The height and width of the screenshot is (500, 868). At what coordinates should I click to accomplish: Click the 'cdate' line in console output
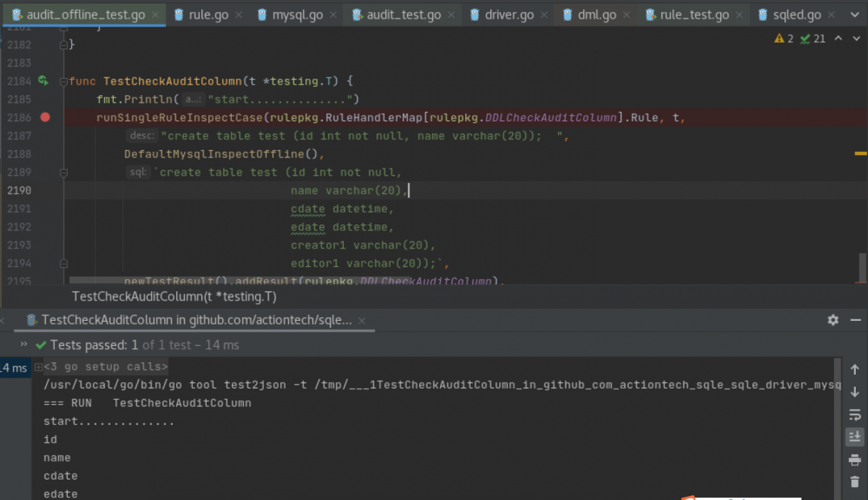[x=60, y=476]
